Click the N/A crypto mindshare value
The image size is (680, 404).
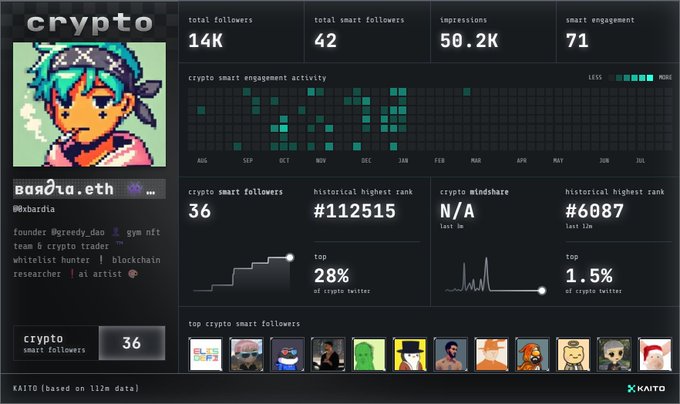(457, 211)
